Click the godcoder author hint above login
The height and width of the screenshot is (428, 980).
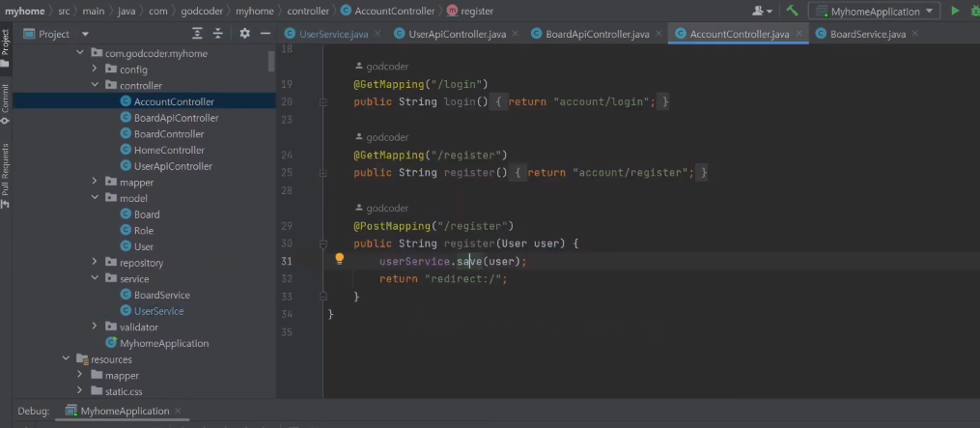point(387,67)
